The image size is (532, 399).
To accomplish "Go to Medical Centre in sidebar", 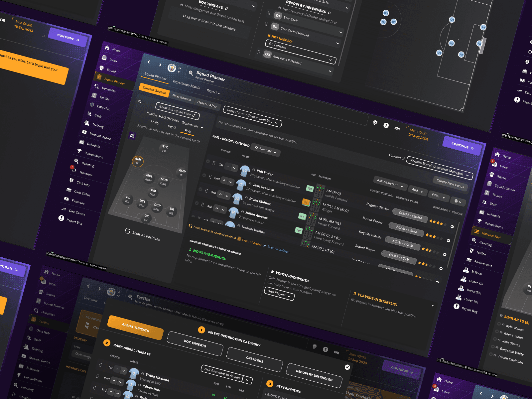I will coord(100,136).
